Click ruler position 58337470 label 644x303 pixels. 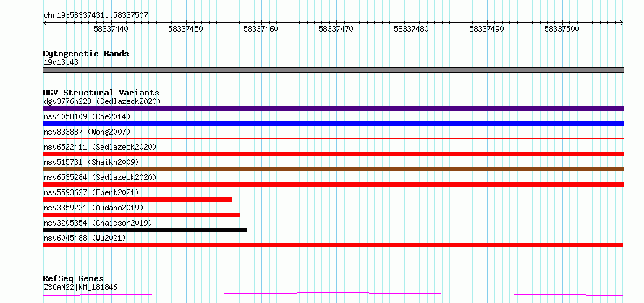(x=336, y=29)
